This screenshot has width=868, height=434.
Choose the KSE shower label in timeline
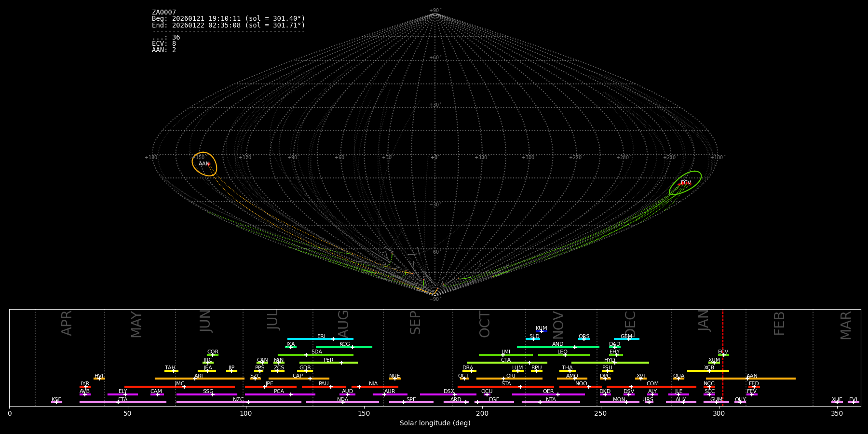56,400
